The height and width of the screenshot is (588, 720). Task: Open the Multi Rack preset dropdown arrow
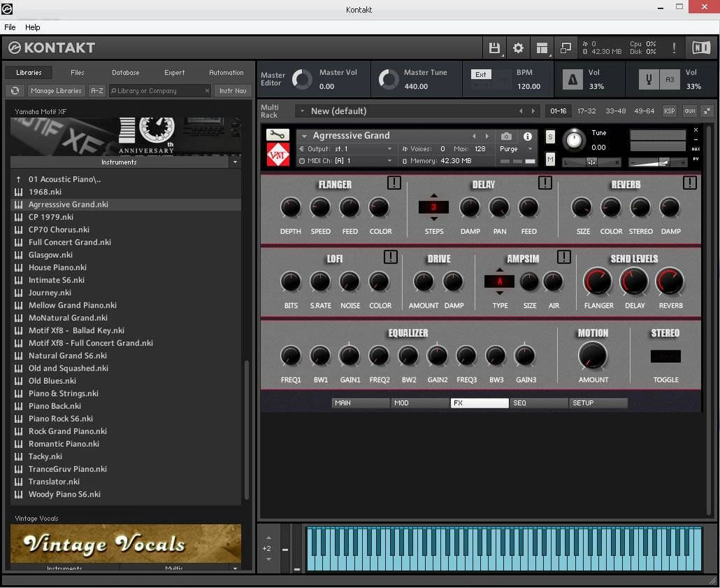(302, 110)
